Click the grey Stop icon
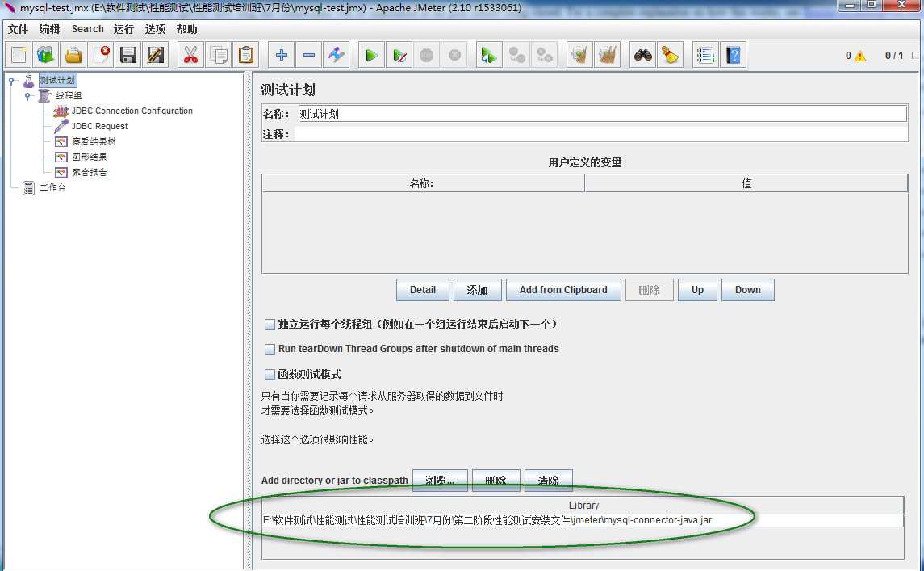The image size is (924, 571). click(x=427, y=56)
